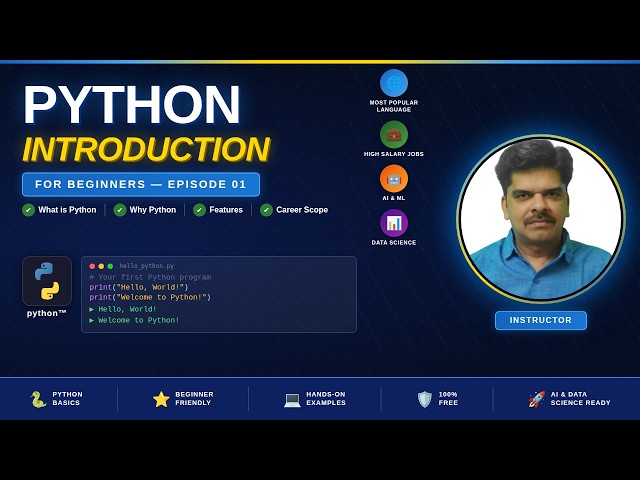Click the '▶ Hello, World!' output line
The height and width of the screenshot is (480, 640).
pyautogui.click(x=123, y=309)
